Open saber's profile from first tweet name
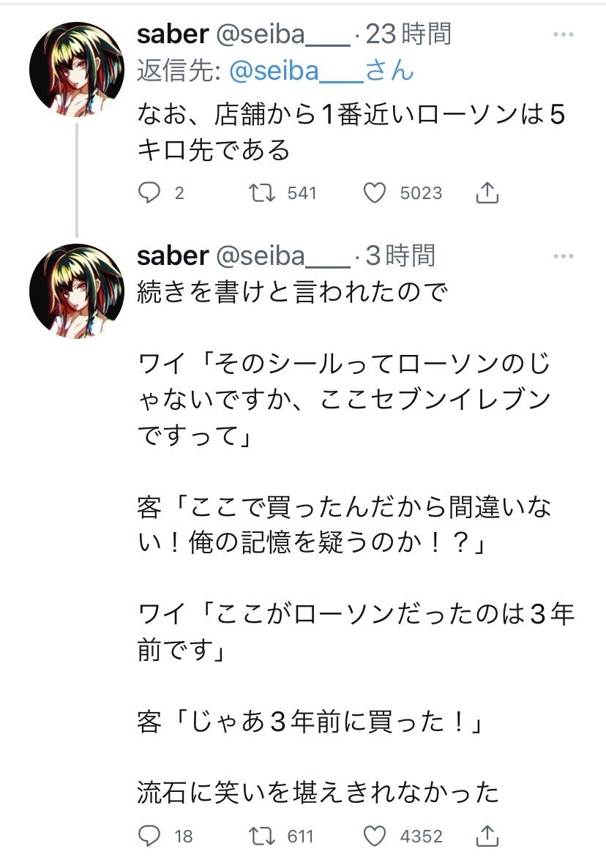The width and height of the screenshot is (606, 868). tap(173, 34)
